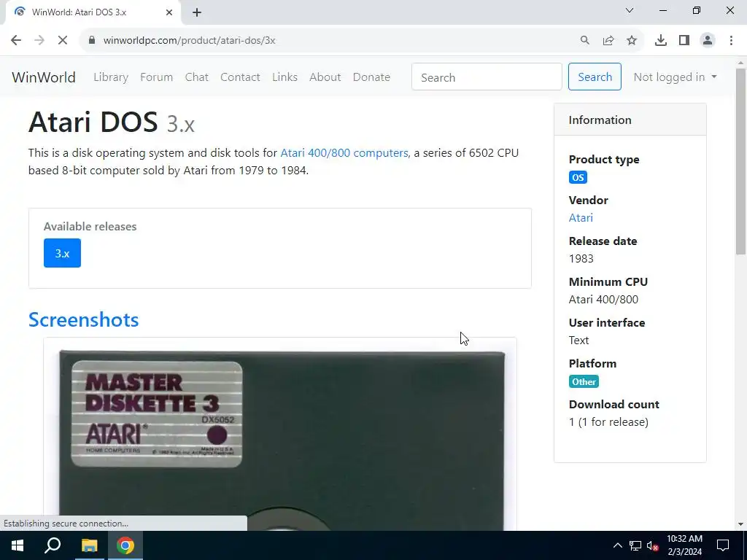Click the address bar URL
Screen dimensions: 747x560
189,41
